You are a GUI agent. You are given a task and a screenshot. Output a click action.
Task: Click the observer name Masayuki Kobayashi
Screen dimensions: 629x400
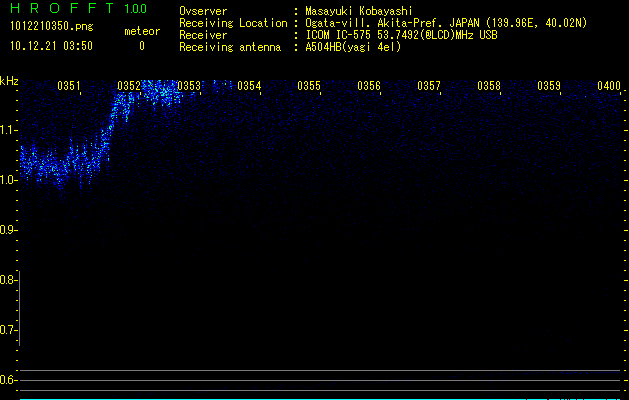(359, 11)
